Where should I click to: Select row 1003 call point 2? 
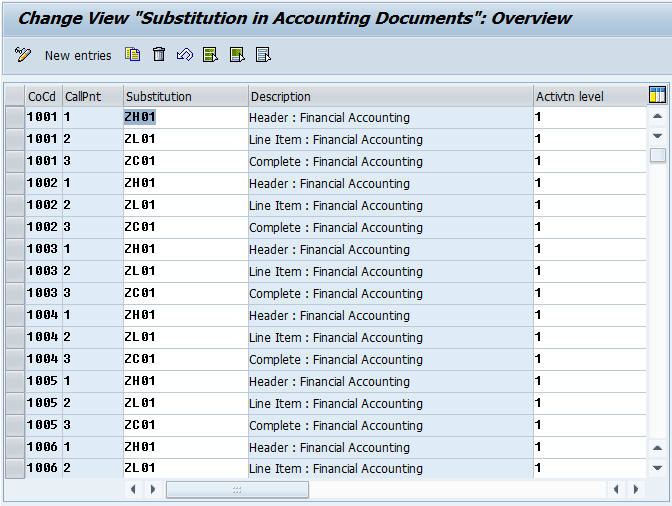(15, 271)
